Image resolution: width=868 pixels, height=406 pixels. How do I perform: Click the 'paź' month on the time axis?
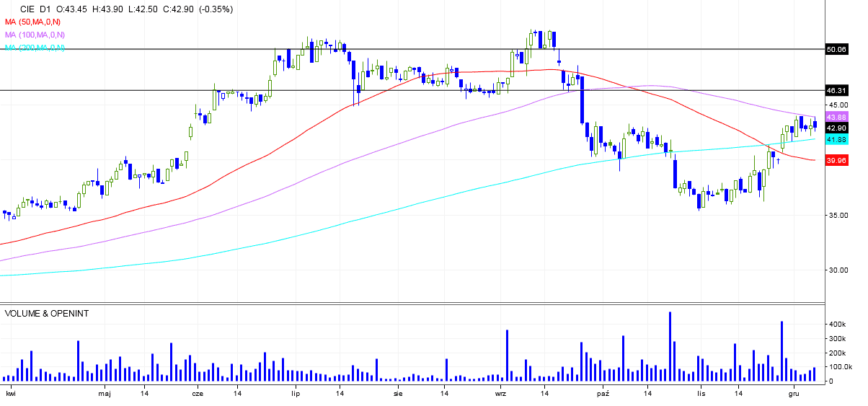pos(603,394)
